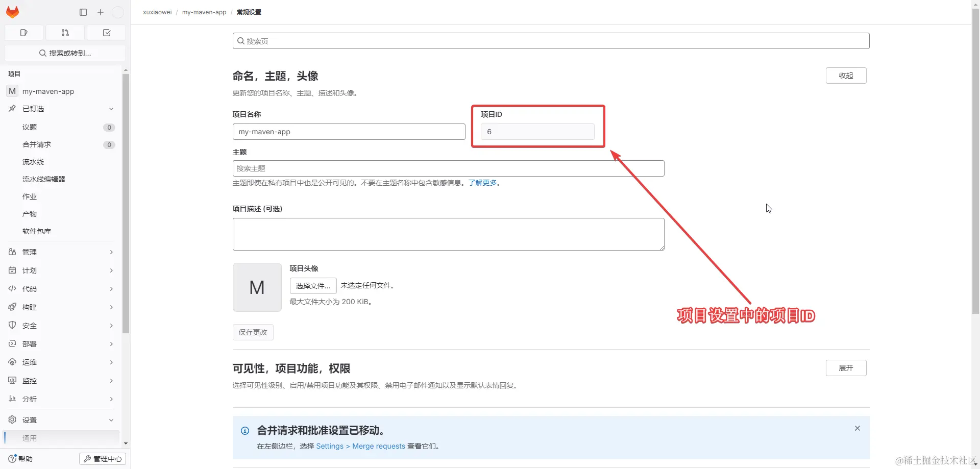Open the to-do list icon
This screenshot has height=469, width=980.
click(x=107, y=33)
